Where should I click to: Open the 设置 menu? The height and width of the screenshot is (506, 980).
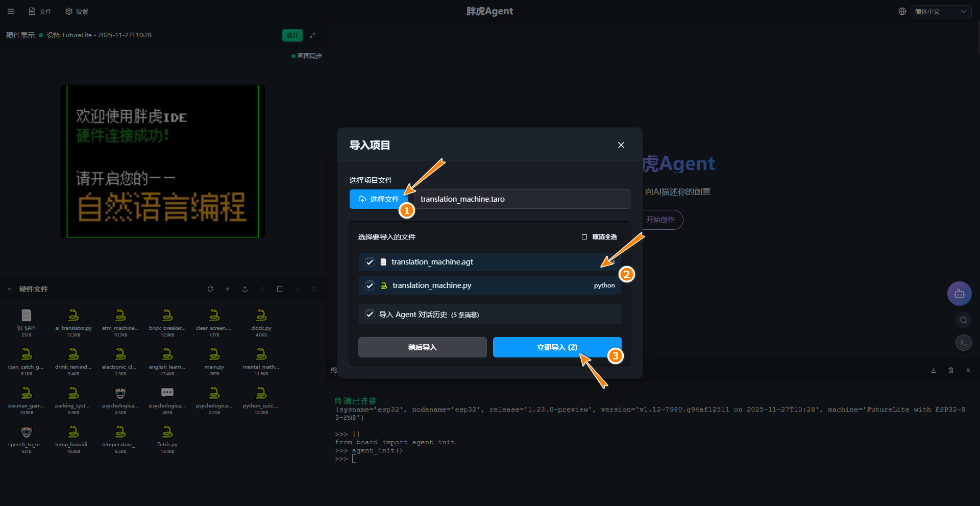click(x=77, y=11)
